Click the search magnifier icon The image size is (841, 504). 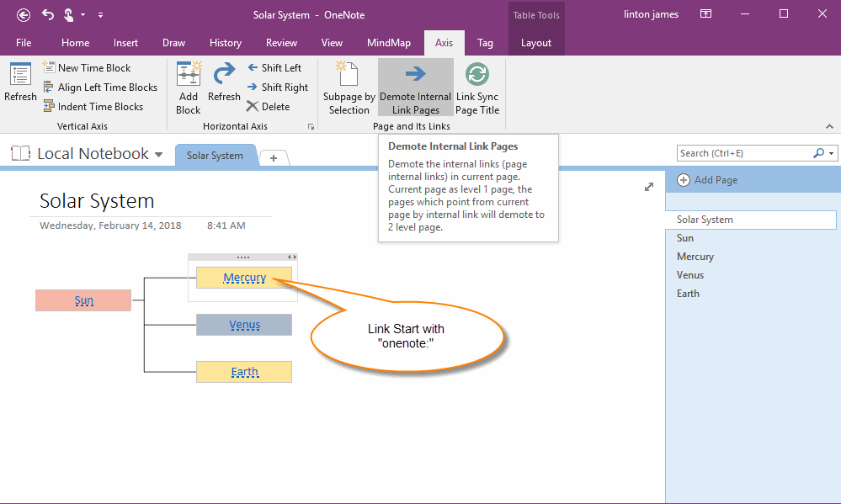[819, 153]
